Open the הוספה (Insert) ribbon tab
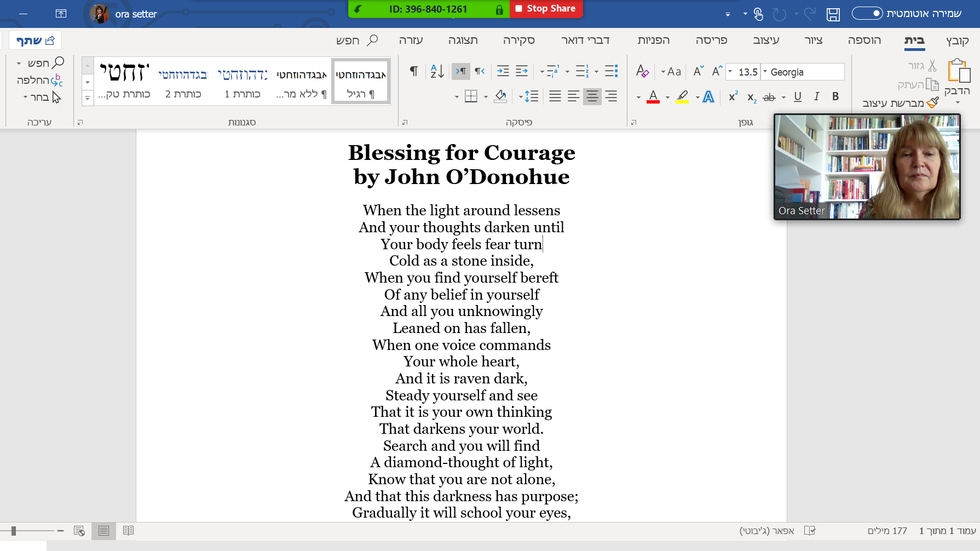Image resolution: width=980 pixels, height=551 pixels. tap(864, 40)
